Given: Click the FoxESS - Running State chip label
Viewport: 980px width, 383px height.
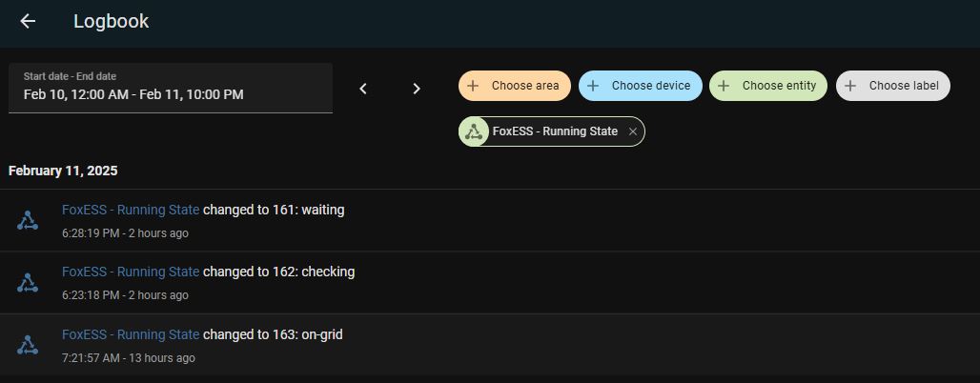Looking at the screenshot, I should pyautogui.click(x=555, y=131).
